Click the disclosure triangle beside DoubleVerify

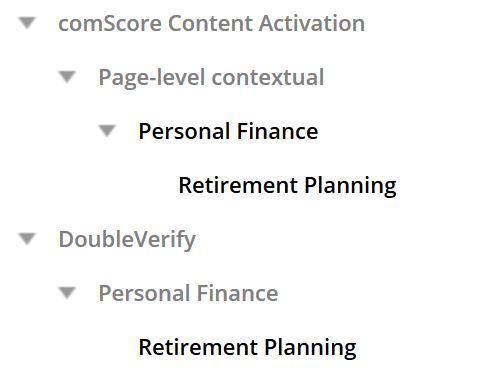pyautogui.click(x=27, y=239)
